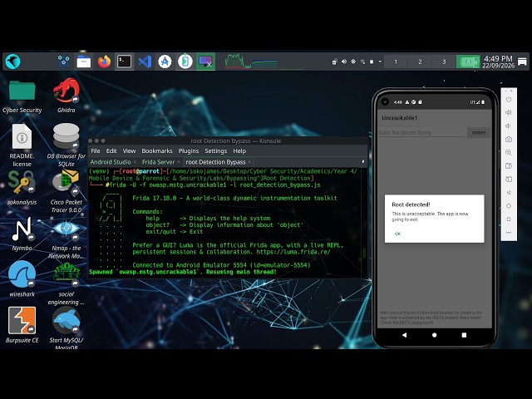Open the file manager from the panel
Screen dimensions: 532x399
[83, 62]
